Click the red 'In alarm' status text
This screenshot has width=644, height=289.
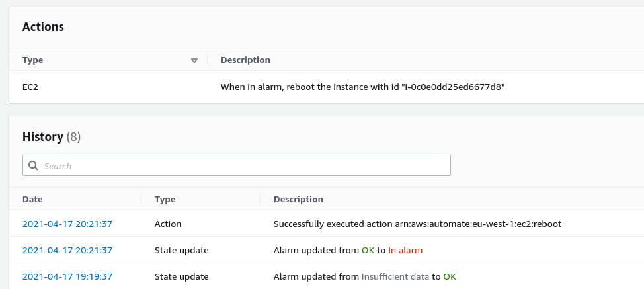405,250
